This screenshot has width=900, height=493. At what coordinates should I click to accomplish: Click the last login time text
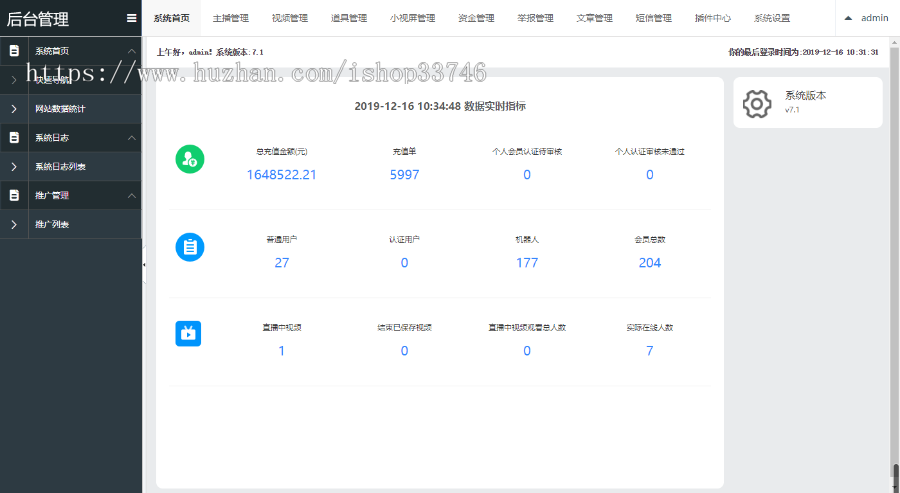(804, 52)
